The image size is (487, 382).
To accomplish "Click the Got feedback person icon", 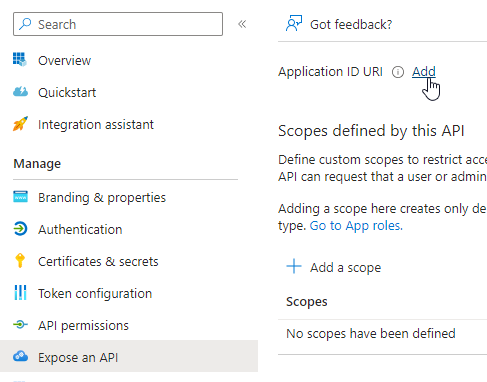I will tap(294, 23).
